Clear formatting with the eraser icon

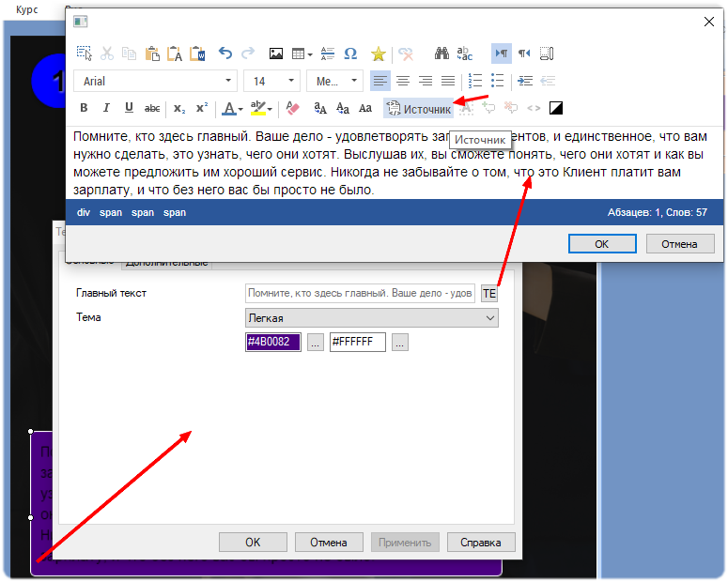(x=292, y=108)
